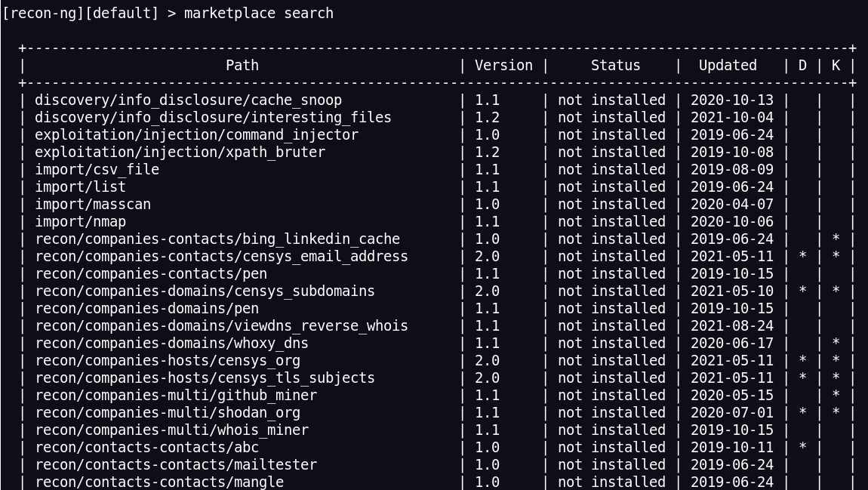This screenshot has width=868, height=490.
Task: Click the K column header
Action: tap(836, 66)
